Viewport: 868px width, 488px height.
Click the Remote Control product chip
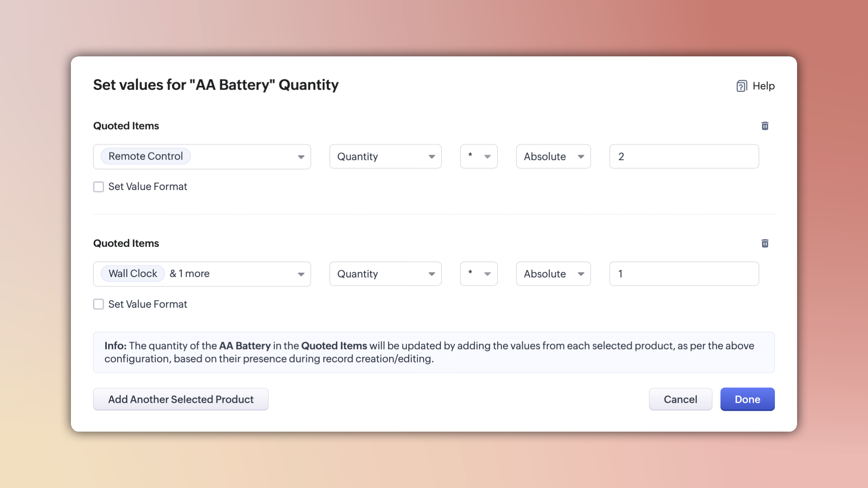click(x=145, y=156)
